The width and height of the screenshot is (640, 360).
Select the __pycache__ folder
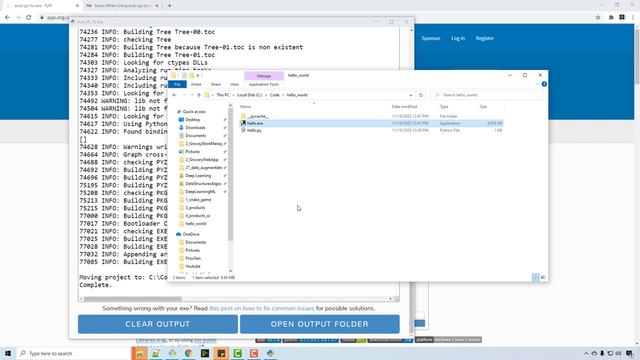[258, 116]
